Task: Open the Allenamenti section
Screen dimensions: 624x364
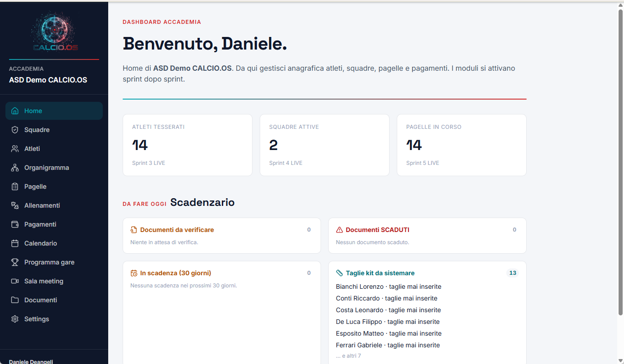Action: point(54,205)
